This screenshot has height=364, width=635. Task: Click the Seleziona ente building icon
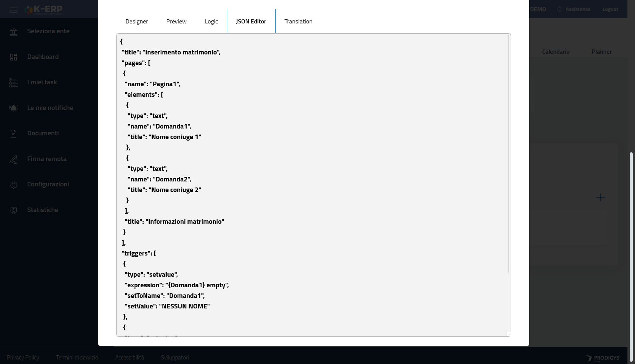[14, 32]
